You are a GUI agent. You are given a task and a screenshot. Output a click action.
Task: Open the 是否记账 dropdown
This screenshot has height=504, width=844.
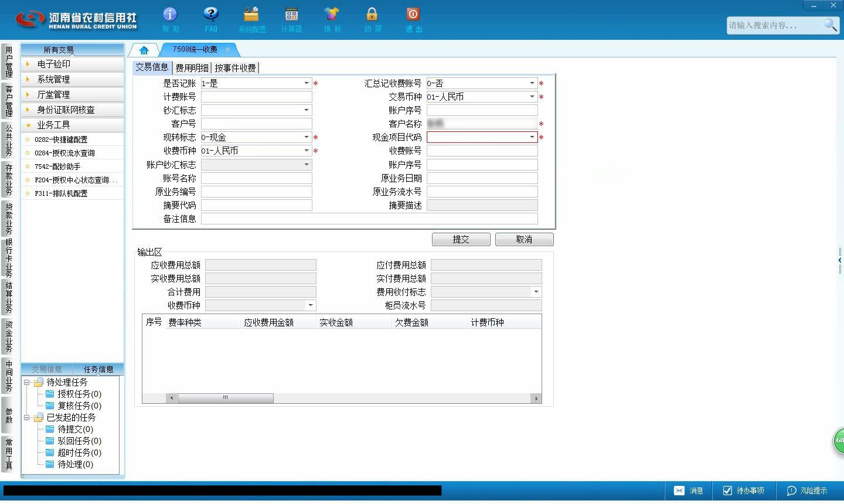(x=307, y=83)
